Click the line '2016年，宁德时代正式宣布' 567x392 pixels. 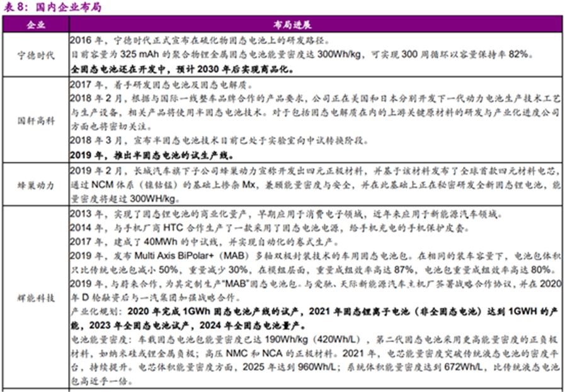click(200, 40)
